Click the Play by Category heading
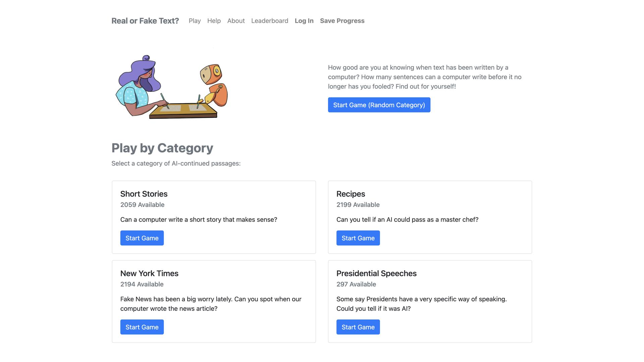The width and height of the screenshot is (644, 362). tap(162, 148)
